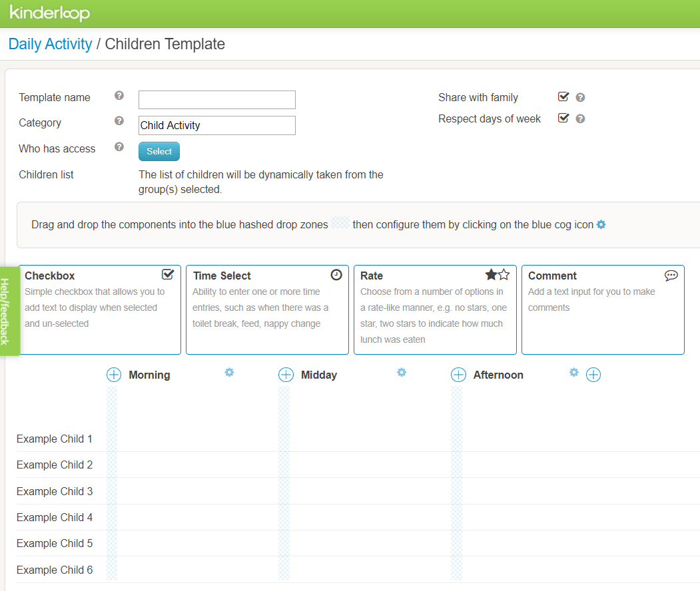Navigate to the Daily Activity breadcrumb link

50,43
